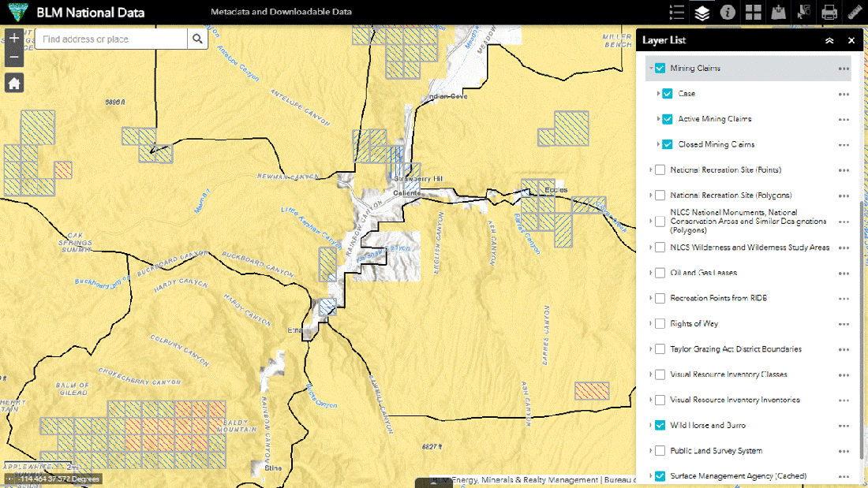The width and height of the screenshot is (868, 488).
Task: Click the Home extent button on the map
Action: (x=13, y=82)
